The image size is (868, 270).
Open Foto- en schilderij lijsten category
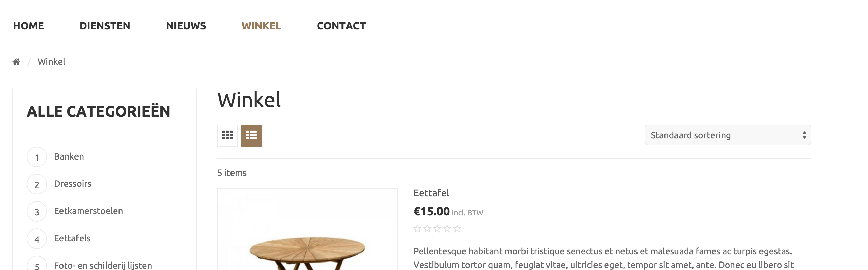pyautogui.click(x=103, y=265)
